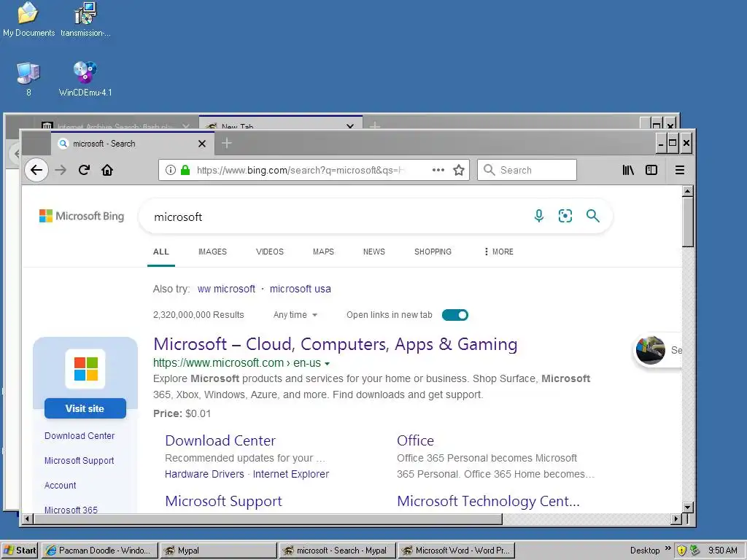Viewport: 747px width, 560px height.
Task: Open the MORE search categories menu
Action: pos(499,252)
